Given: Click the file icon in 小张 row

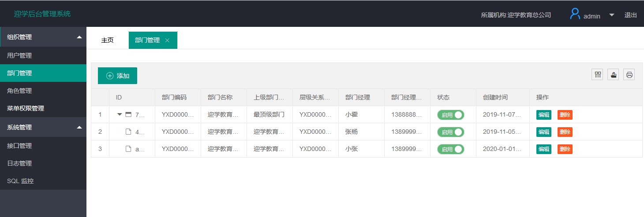Looking at the screenshot, I should (x=128, y=149).
